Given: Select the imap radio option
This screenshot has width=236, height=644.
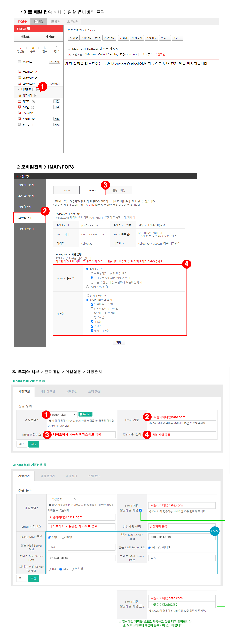Looking at the screenshot, I should click(63, 537).
